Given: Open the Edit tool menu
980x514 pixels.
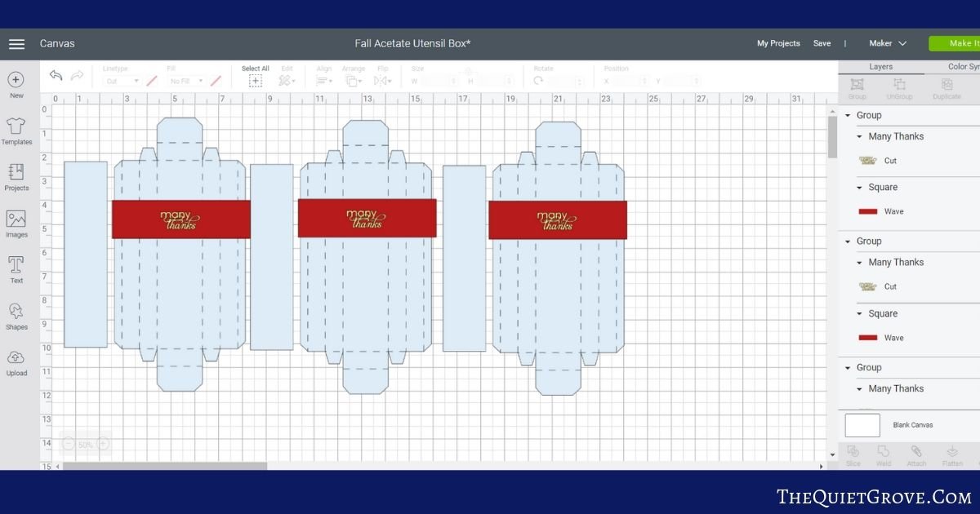Looking at the screenshot, I should [287, 81].
